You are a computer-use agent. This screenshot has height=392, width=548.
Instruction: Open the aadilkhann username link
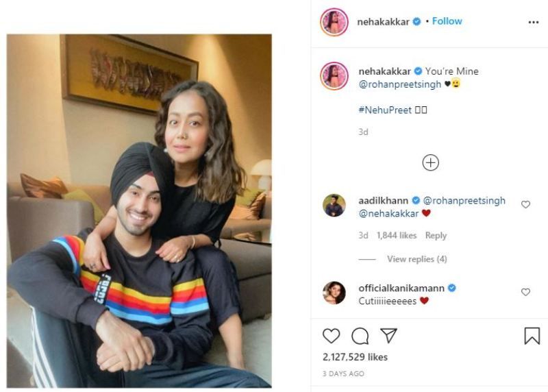384,201
